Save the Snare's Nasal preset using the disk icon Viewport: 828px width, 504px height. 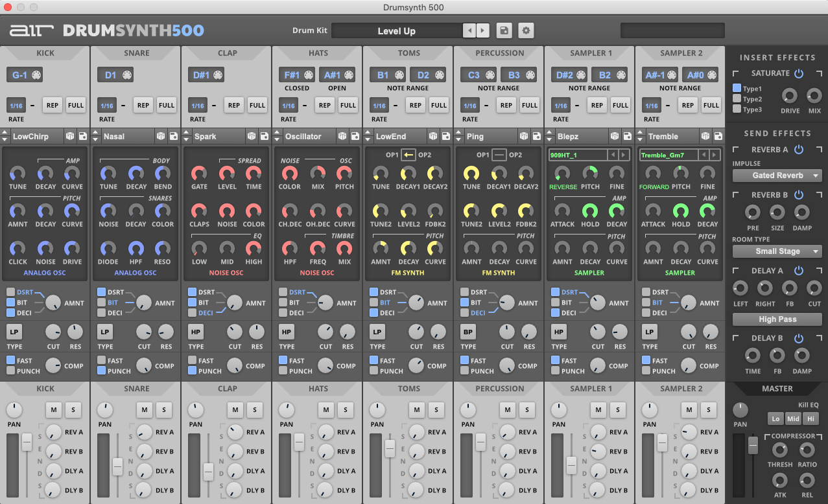point(173,136)
